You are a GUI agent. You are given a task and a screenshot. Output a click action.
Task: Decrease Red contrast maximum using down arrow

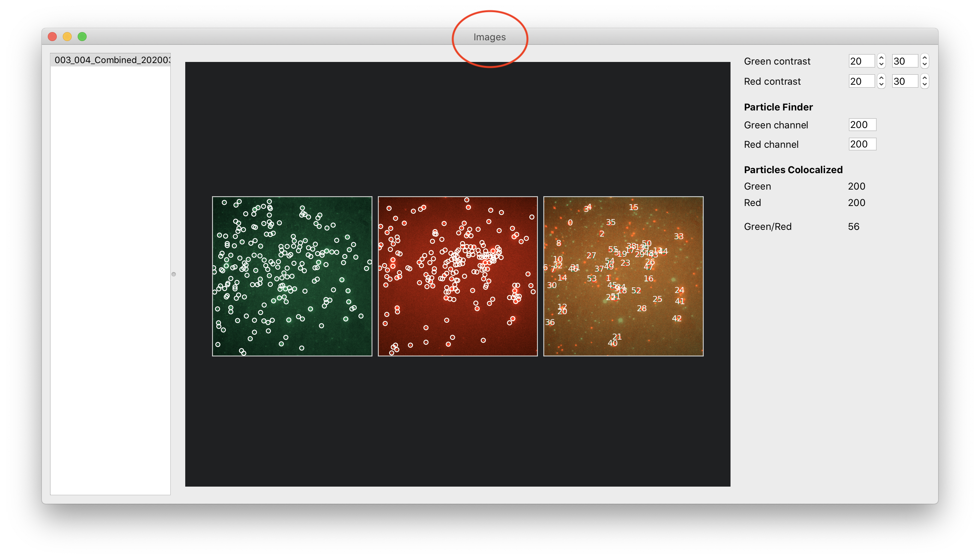click(x=925, y=84)
